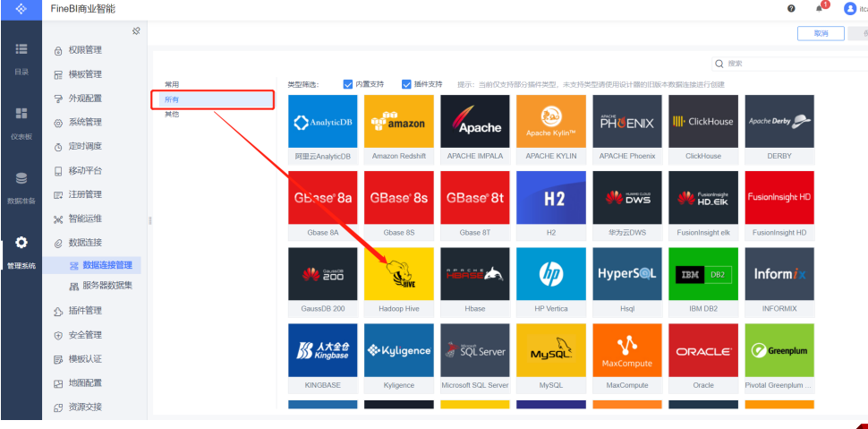The width and height of the screenshot is (868, 429).
Task: Select the Hbase tile
Action: 475,282
